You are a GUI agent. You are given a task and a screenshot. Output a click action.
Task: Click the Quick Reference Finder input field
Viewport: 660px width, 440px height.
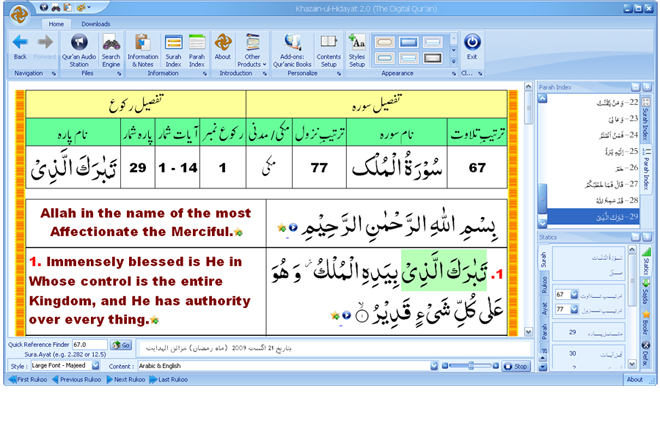89,344
